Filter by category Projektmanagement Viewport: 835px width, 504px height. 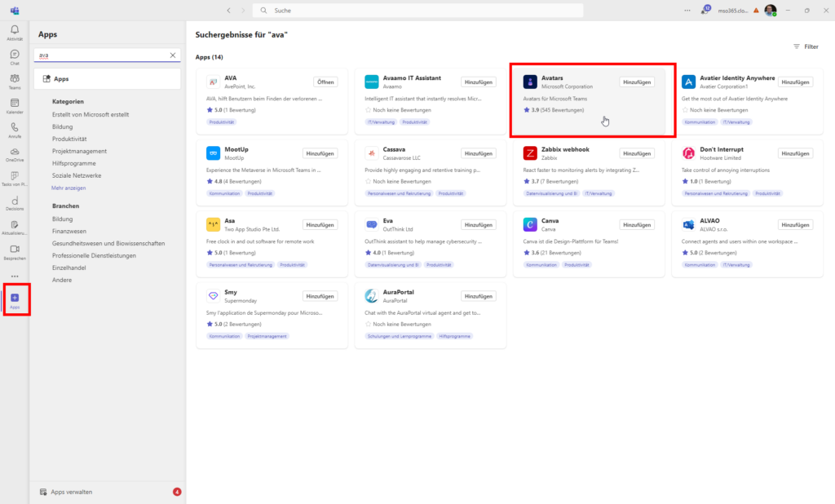point(79,151)
